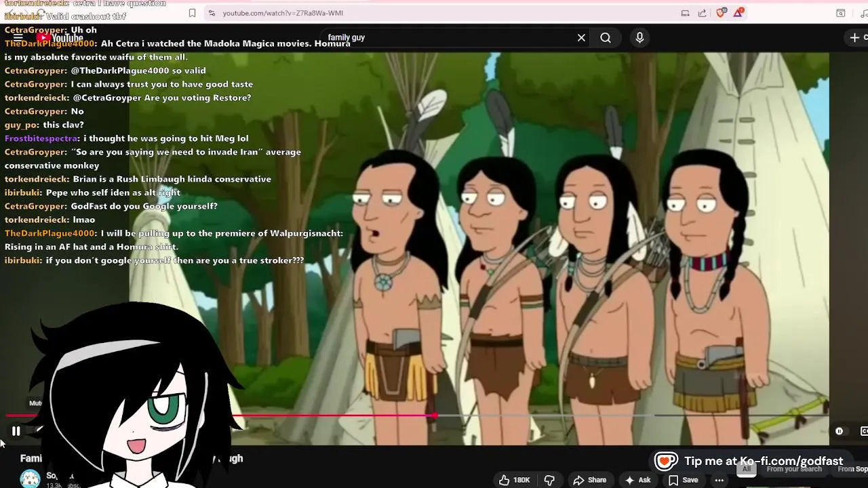Clear the family guy search text
Screen dimensions: 868x488
click(581, 38)
